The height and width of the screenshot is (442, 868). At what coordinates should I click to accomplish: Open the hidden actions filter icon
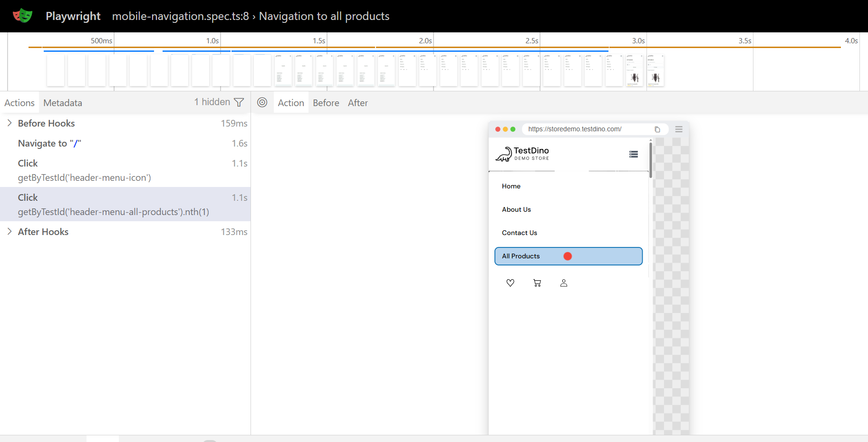(x=239, y=102)
